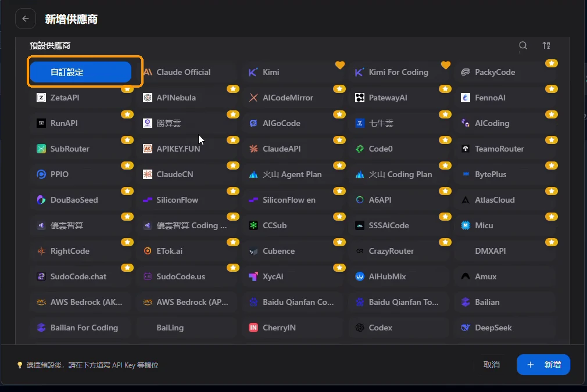Click the SubRouter green logo icon
The image size is (587, 392).
[41, 149]
